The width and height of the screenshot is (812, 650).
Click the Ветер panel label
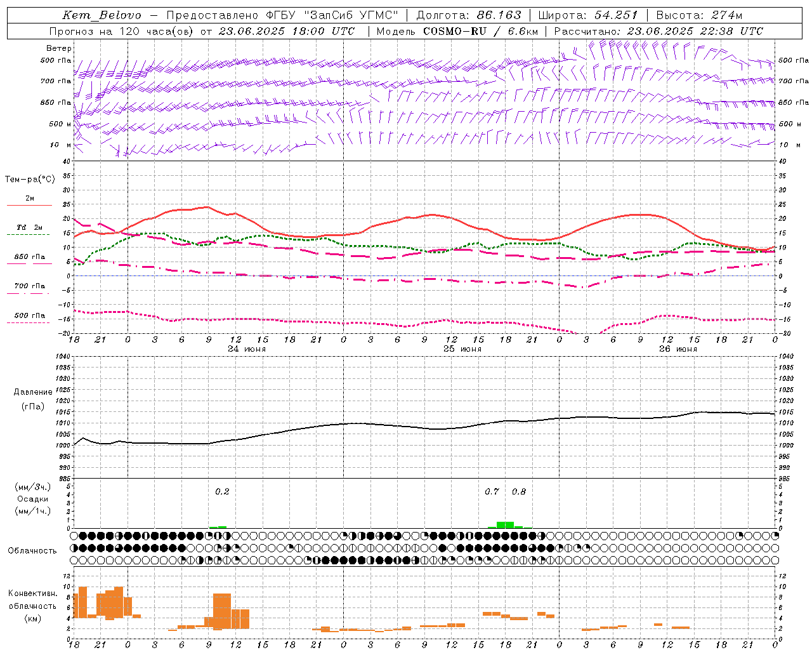click(x=59, y=48)
